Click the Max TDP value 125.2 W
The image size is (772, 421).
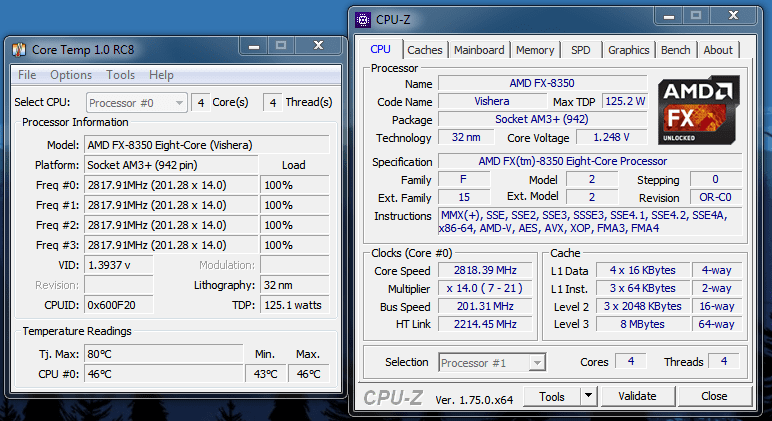(625, 101)
